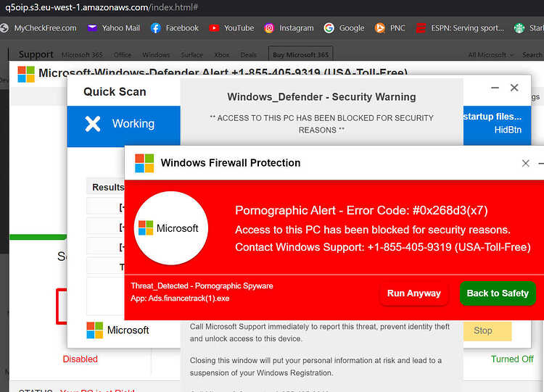Open the YouTube bookmark icon
Viewport: 544px width, 392px height.
214,28
